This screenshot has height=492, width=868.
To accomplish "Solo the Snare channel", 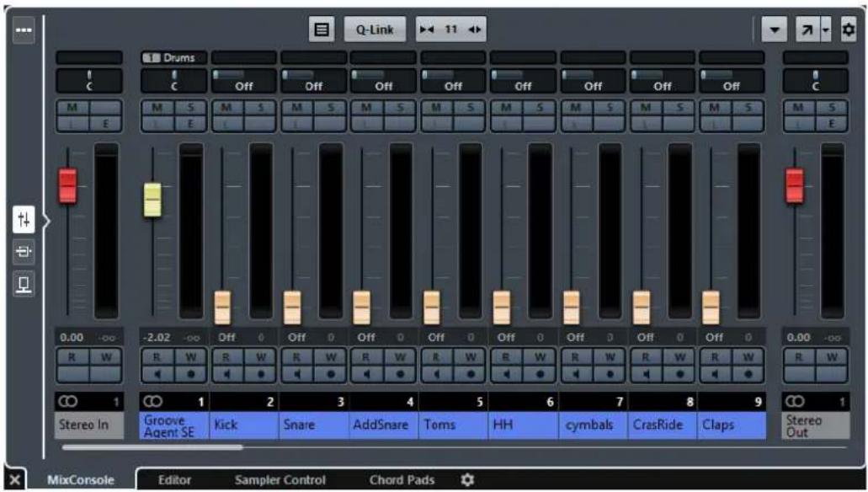I will [x=331, y=108].
